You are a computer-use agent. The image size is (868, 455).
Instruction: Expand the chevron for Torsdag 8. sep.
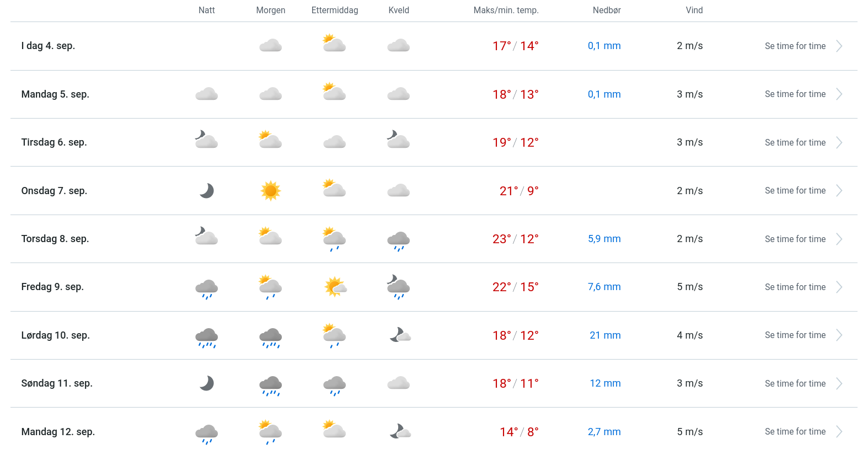tap(839, 239)
